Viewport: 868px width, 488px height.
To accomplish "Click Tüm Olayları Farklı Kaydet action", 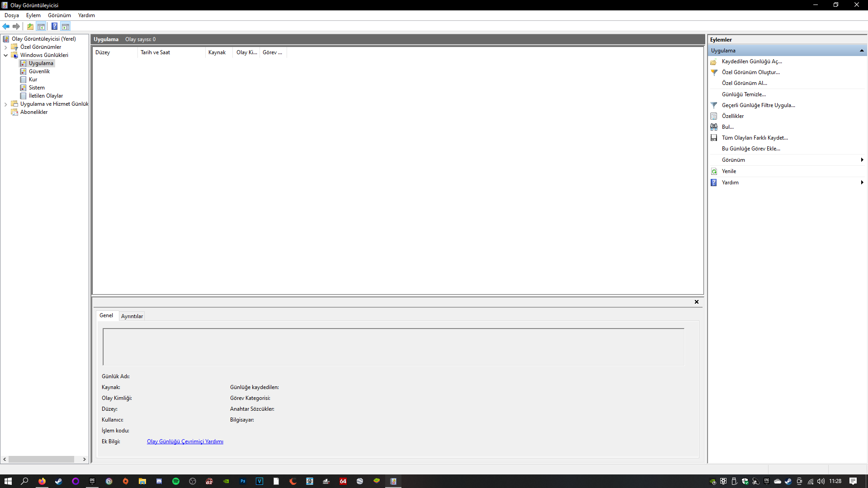I will (x=755, y=138).
